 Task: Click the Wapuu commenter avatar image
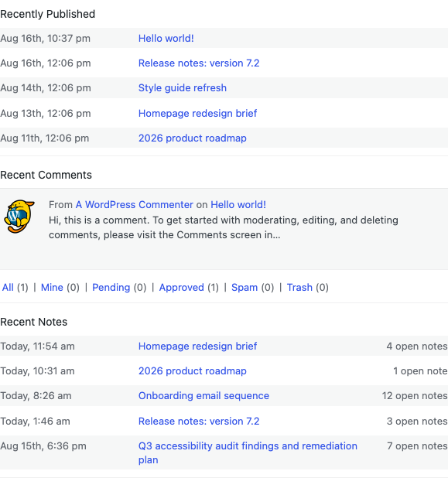coord(19,217)
